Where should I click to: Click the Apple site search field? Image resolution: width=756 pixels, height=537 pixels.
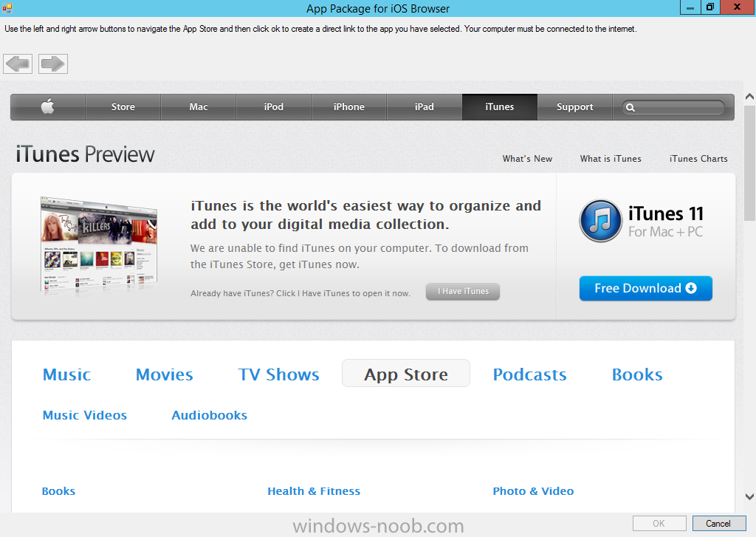(673, 107)
